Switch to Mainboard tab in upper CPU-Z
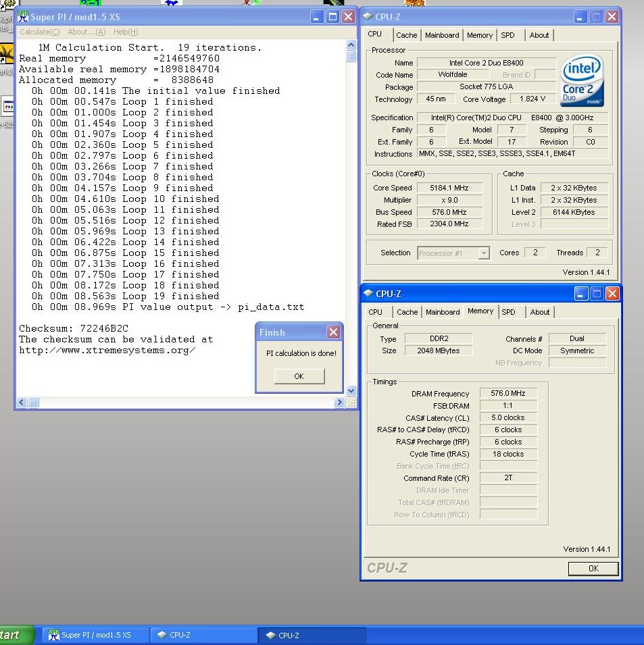Viewport: 644px width, 645px height. tap(442, 35)
